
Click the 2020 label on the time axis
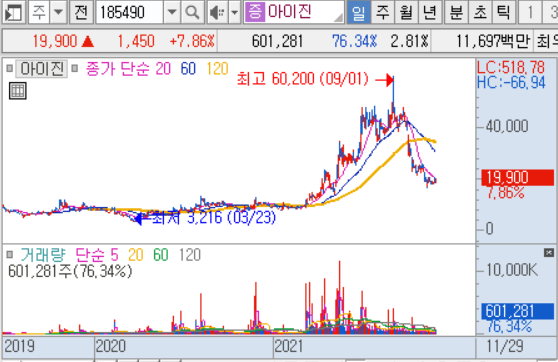111,346
